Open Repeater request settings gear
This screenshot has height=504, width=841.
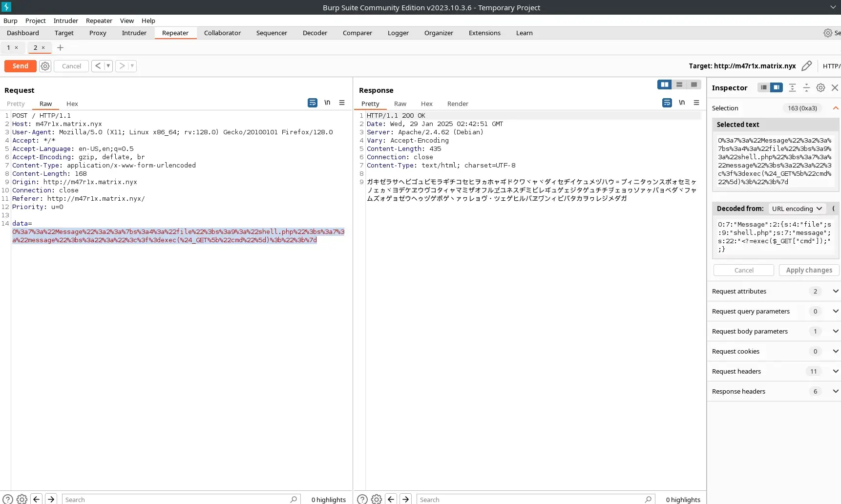[45, 66]
